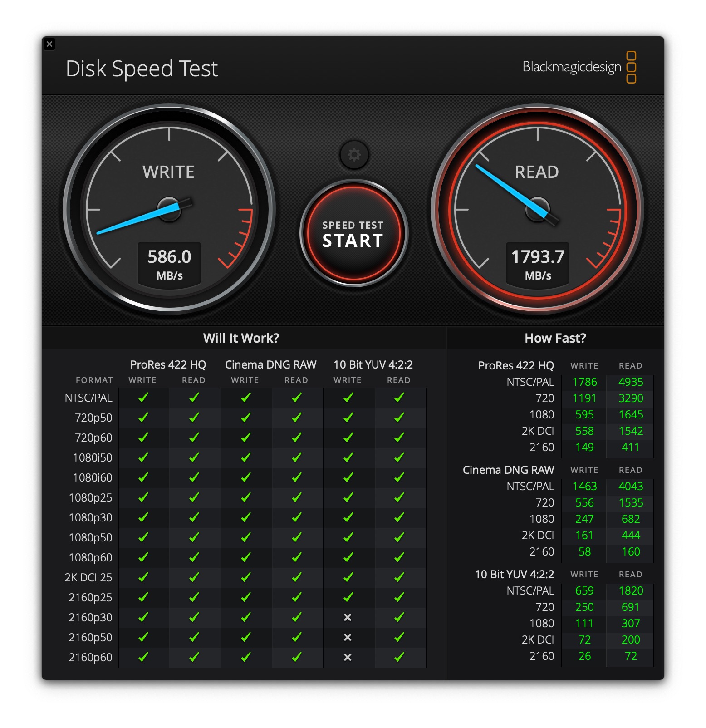Click the X mark in the 2160p30 row
706x728 pixels.
tap(348, 617)
